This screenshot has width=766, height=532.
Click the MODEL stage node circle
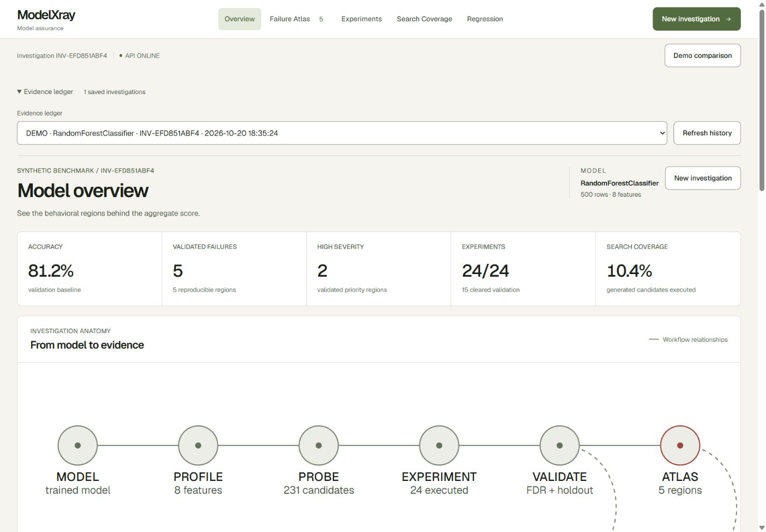(x=77, y=445)
